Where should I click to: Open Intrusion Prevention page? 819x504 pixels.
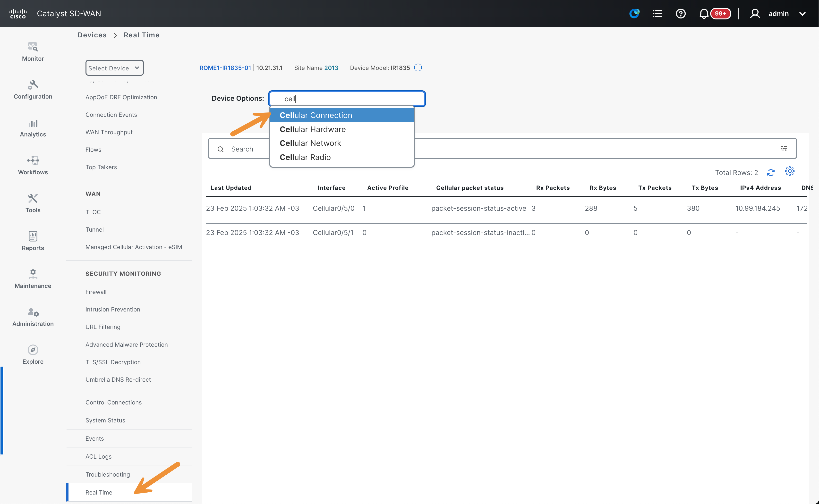pyautogui.click(x=113, y=309)
